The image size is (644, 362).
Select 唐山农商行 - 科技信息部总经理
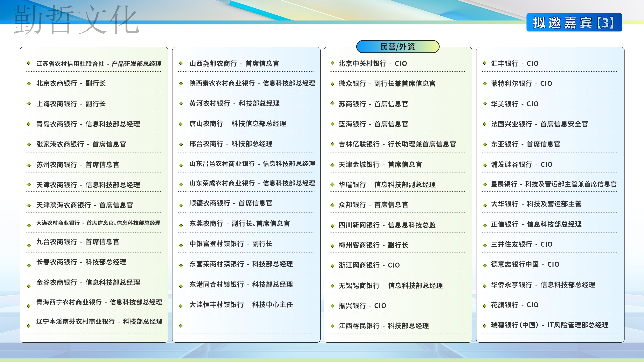pyautogui.click(x=237, y=124)
